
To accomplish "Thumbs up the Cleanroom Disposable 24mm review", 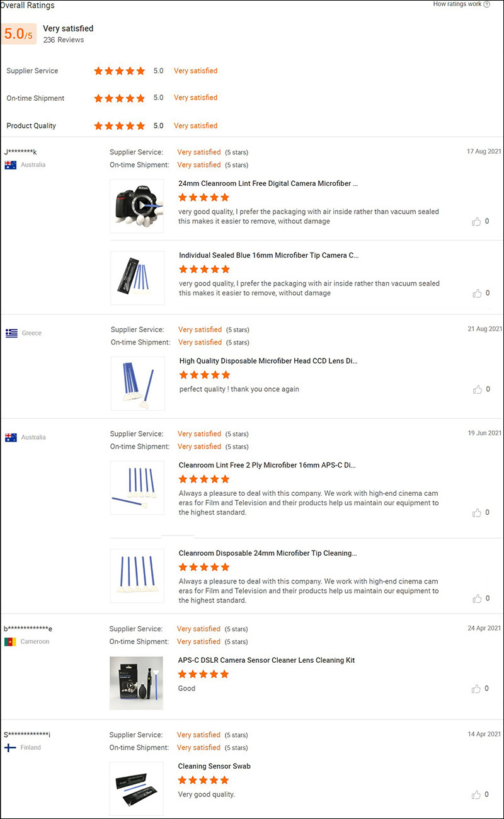I will pos(478,598).
